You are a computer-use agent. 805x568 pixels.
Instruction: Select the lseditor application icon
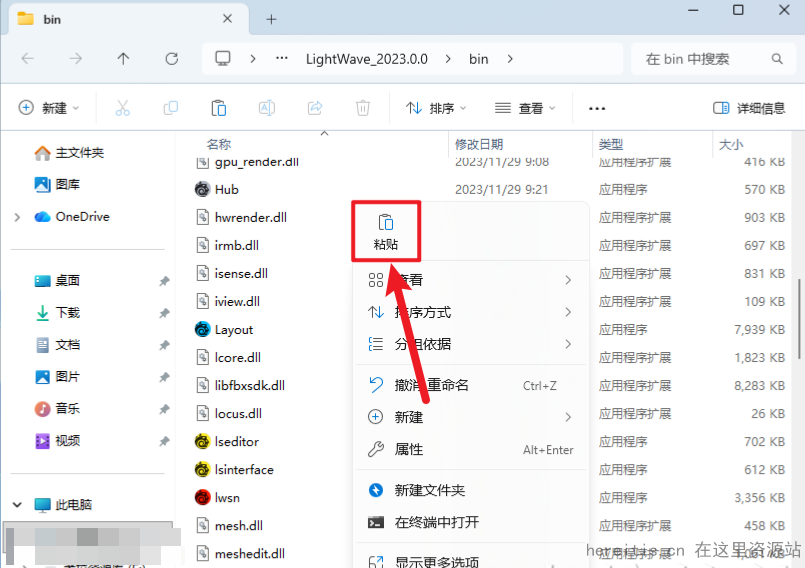pos(202,441)
